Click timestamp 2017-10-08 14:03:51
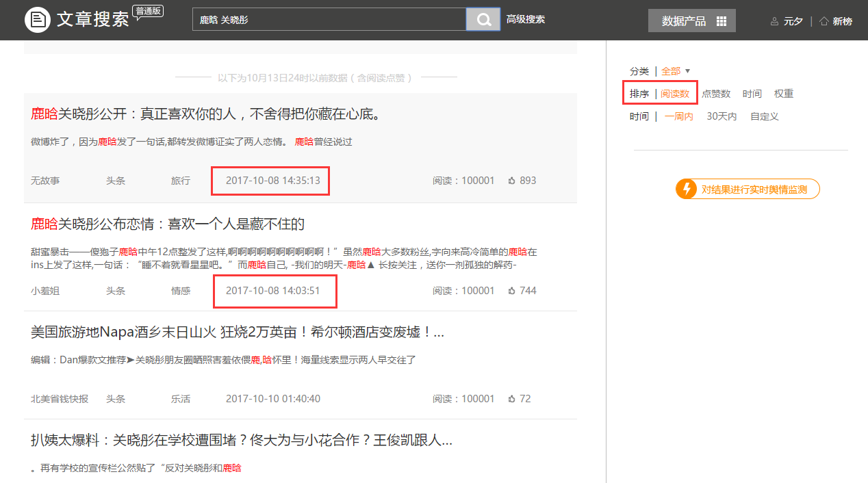Viewport: 868px width, 483px height. [273, 291]
